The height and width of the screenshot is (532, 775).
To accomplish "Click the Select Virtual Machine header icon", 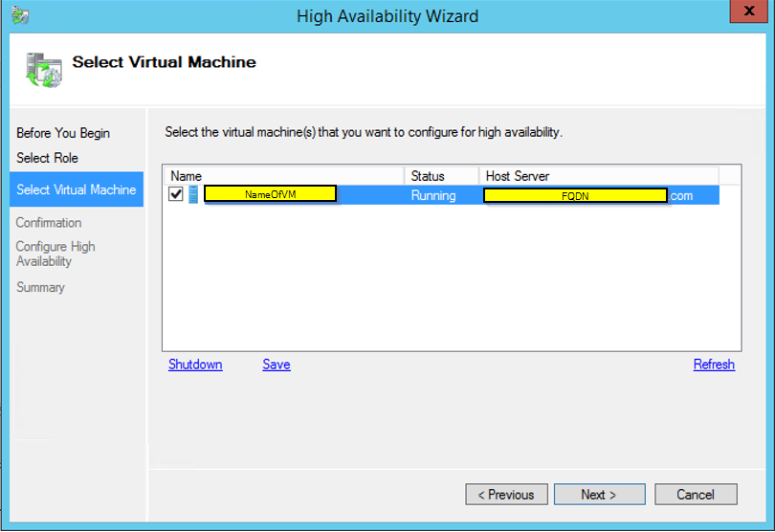I will (42, 69).
